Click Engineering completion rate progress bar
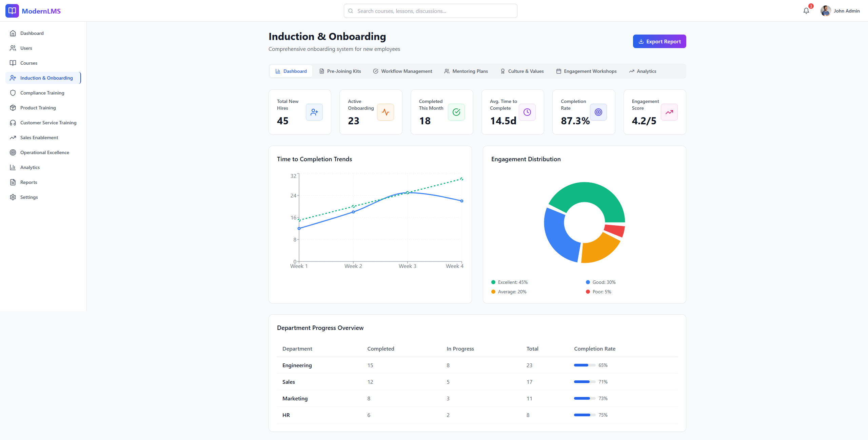Viewport: 868px width, 440px height. [x=585, y=365]
